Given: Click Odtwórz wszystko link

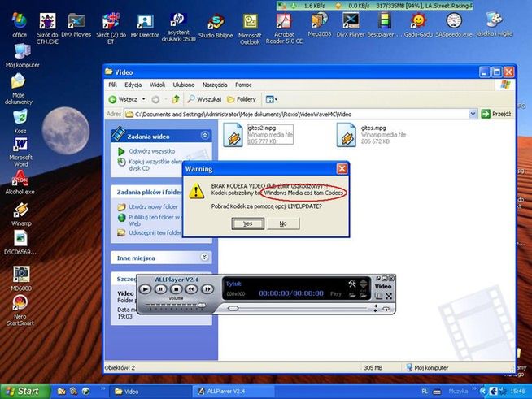Looking at the screenshot, I should pos(151,151).
